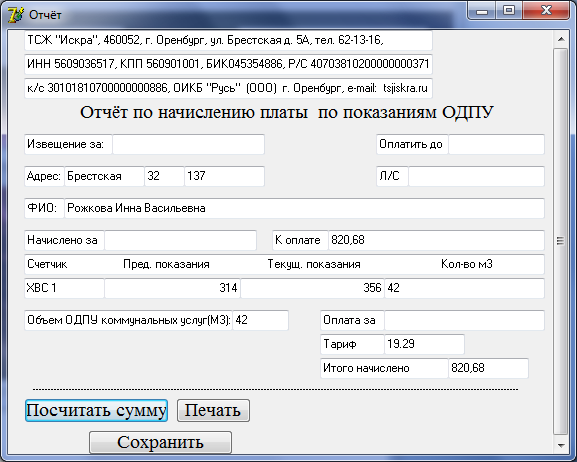Click the Тариф label
577x462 pixels.
[x=352, y=344]
